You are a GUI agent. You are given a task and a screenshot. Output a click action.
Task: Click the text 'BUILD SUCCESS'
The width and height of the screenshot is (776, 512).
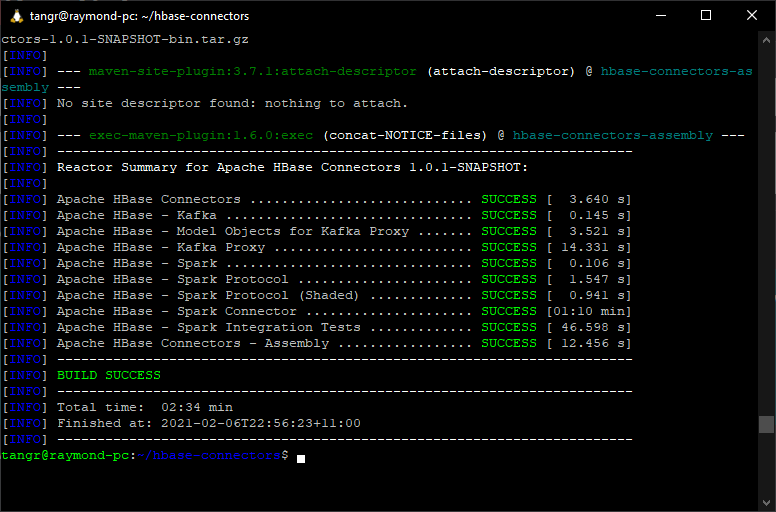tap(109, 375)
